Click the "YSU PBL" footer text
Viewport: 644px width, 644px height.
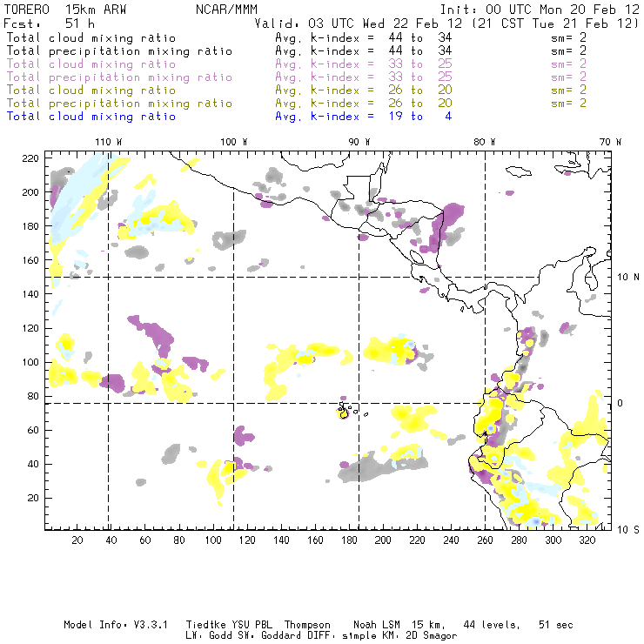click(x=252, y=625)
